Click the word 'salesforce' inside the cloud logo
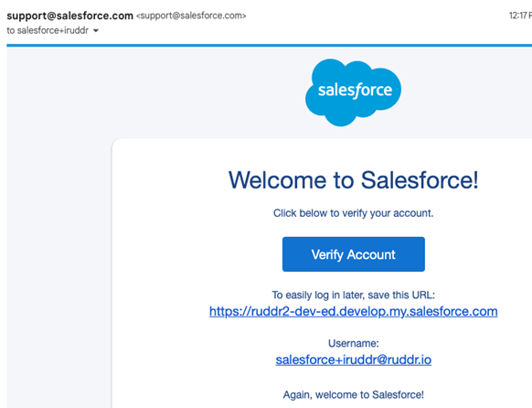This screenshot has width=532, height=408. coord(355,90)
